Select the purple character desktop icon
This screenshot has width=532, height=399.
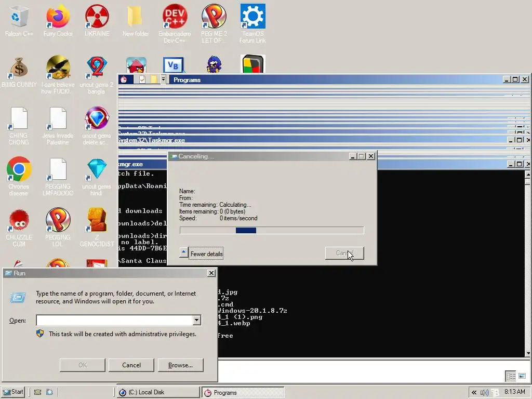click(214, 64)
